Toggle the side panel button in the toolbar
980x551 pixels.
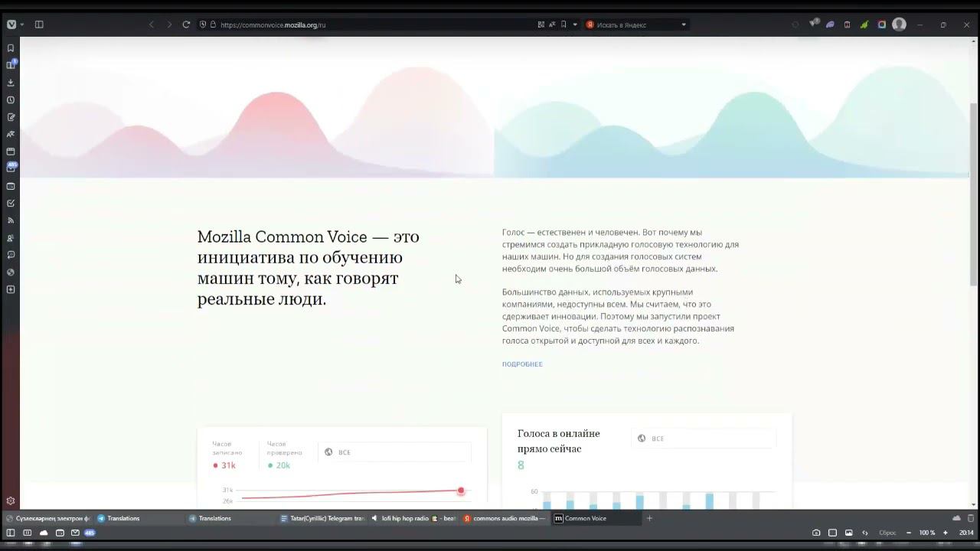39,24
